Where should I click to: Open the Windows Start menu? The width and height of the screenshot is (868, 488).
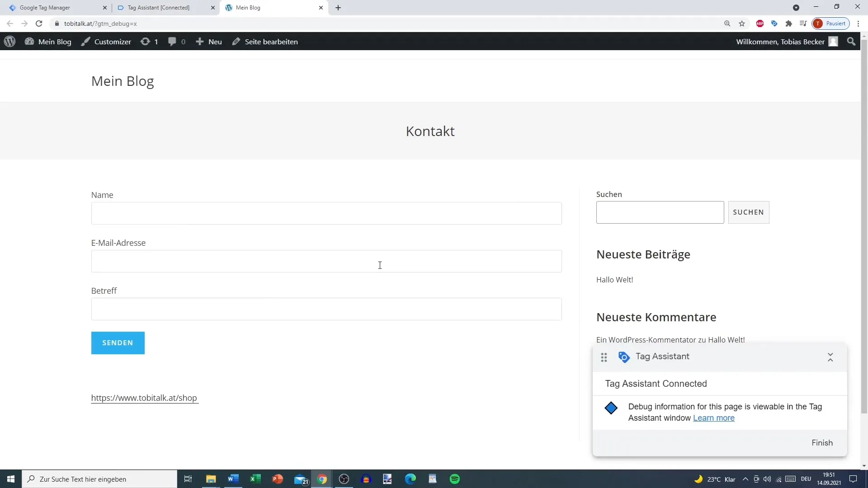click(11, 479)
